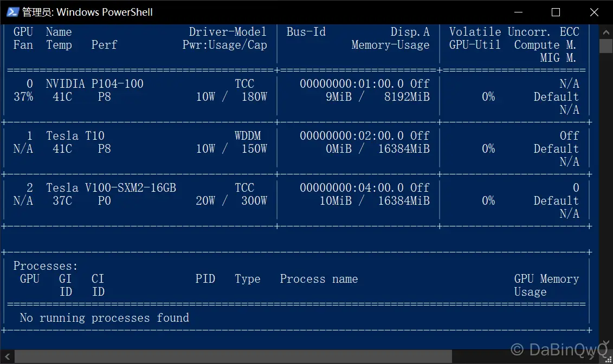
Task: Click the 'Bus-Id' column header
Action: (306, 31)
